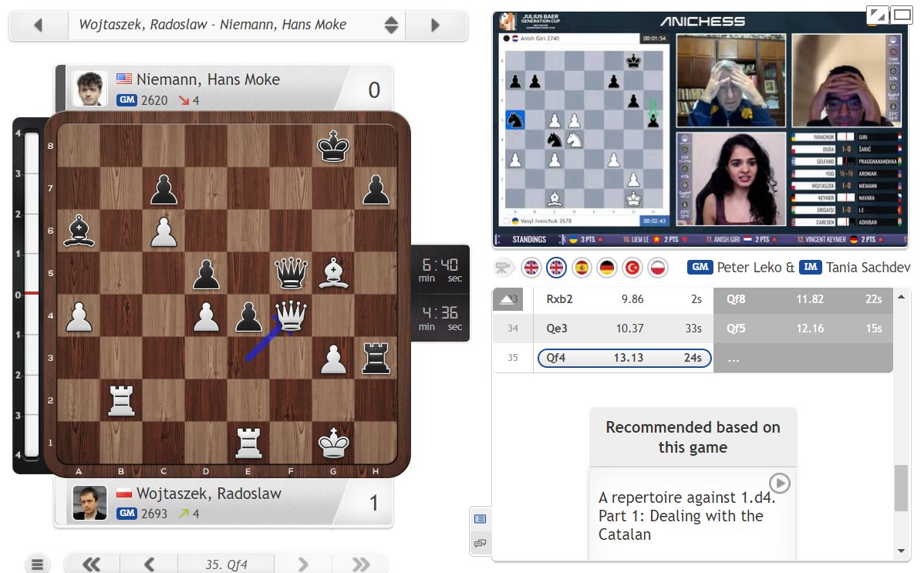Image resolution: width=924 pixels, height=573 pixels.
Task: Click the Recommended based on this game header
Action: 693,436
